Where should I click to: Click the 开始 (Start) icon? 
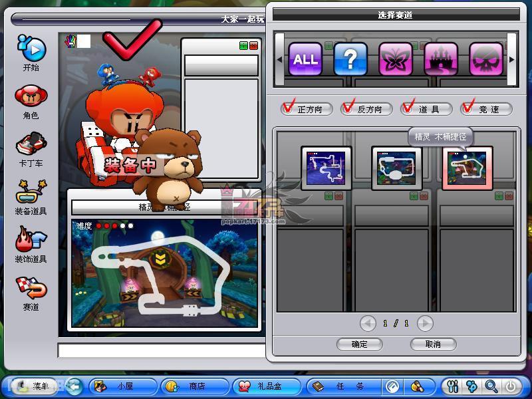point(31,53)
